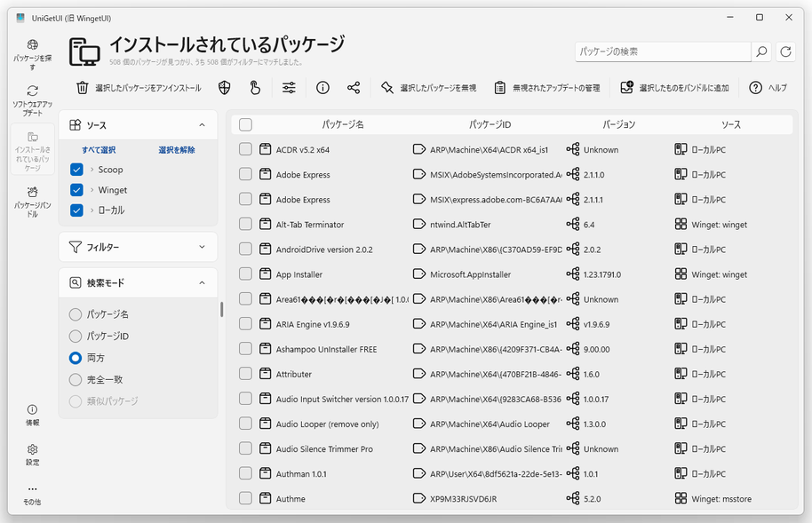Toggle the select-all header checkbox
Image resolution: width=812 pixels, height=523 pixels.
(x=245, y=124)
